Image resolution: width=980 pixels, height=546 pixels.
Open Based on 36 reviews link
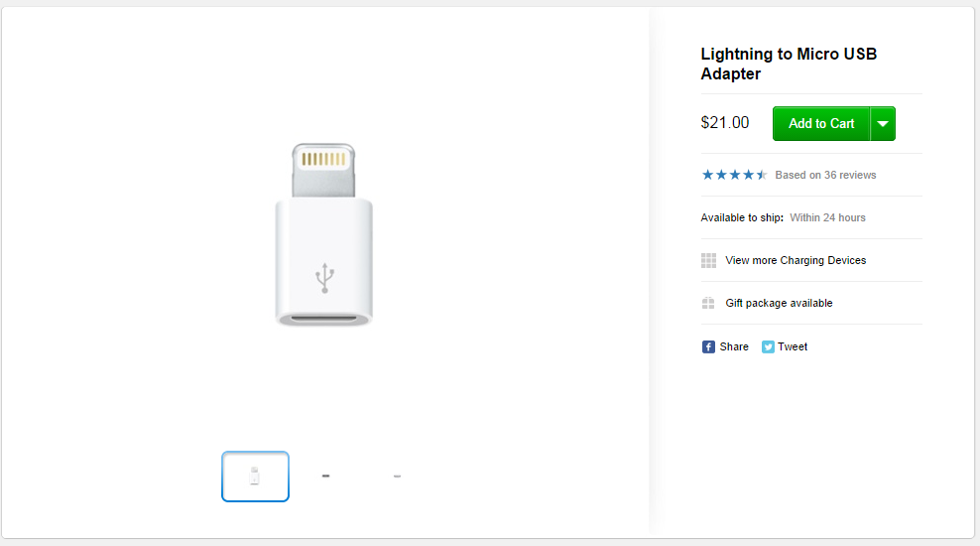click(825, 175)
